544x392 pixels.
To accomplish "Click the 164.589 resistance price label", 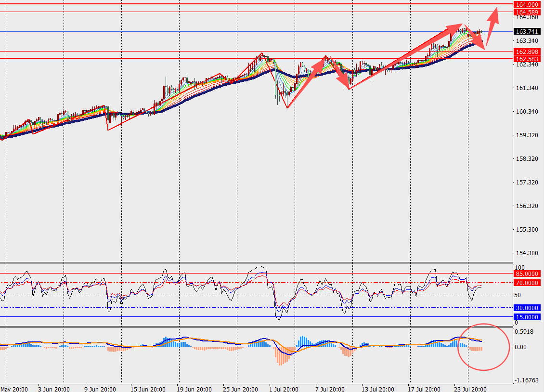I will (x=527, y=12).
